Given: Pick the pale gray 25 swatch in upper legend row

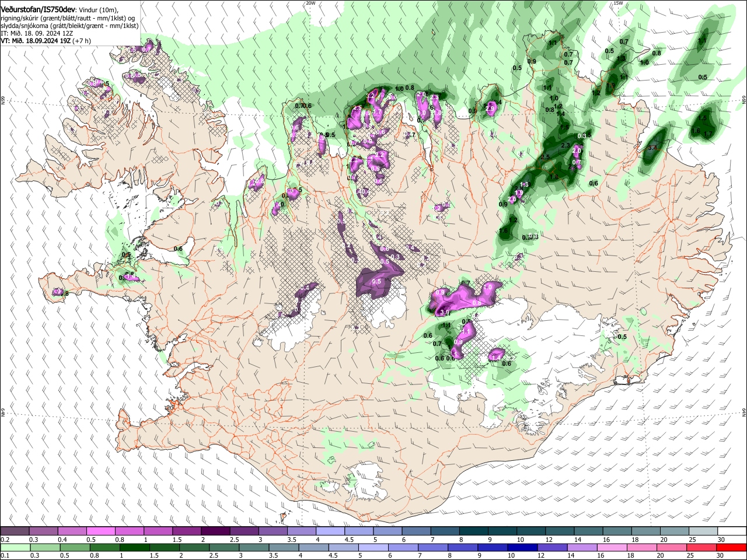Looking at the screenshot, I should click(703, 531).
